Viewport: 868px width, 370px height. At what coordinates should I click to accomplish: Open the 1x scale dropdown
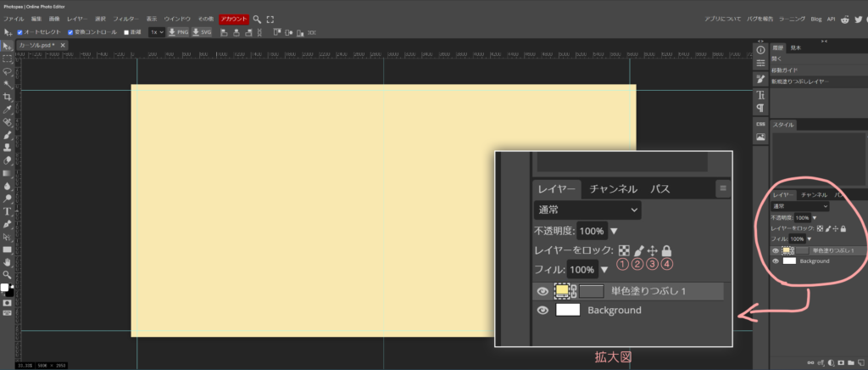pos(157,32)
